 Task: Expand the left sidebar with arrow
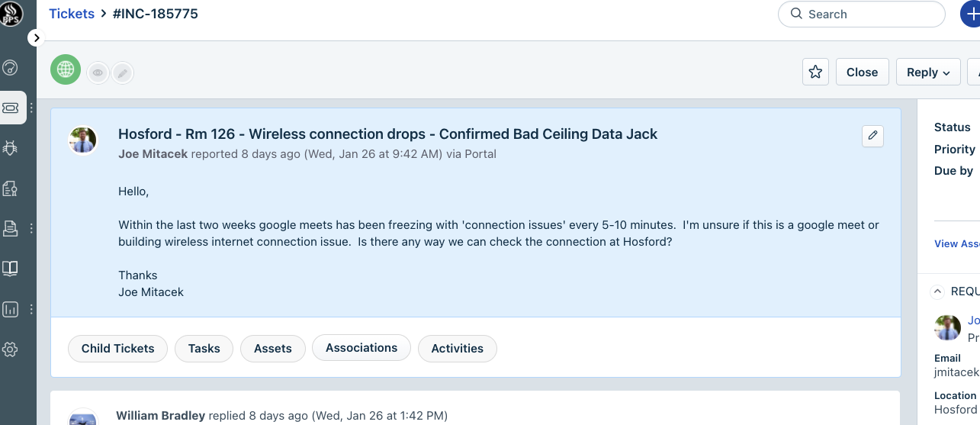(37, 37)
